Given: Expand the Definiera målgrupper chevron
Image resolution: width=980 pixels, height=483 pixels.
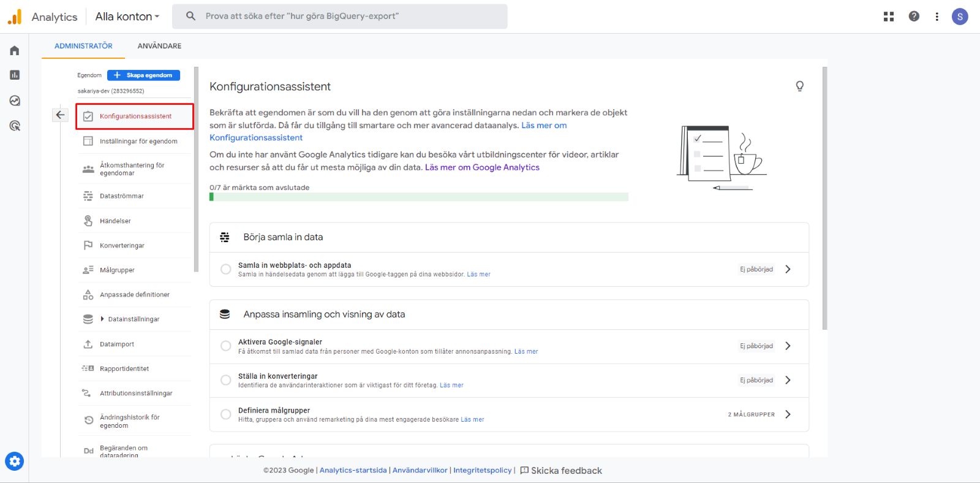Looking at the screenshot, I should [788, 414].
